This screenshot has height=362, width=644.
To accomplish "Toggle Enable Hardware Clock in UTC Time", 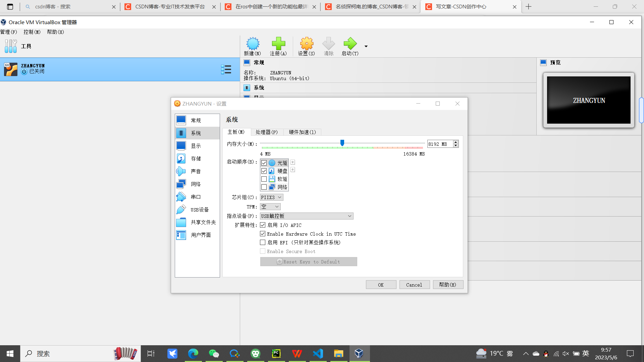I will click(x=263, y=234).
